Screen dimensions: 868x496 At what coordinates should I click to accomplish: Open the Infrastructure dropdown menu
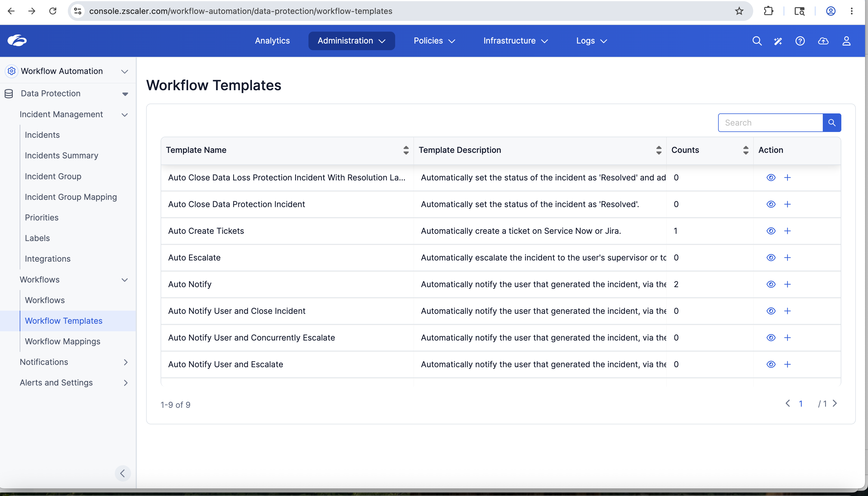pos(515,41)
